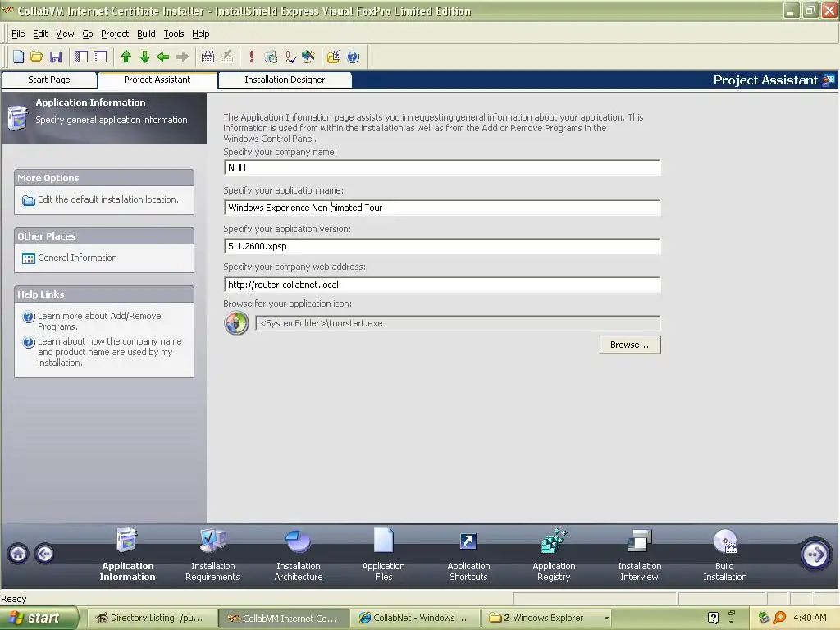Open Application Registry step
The width and height of the screenshot is (840, 630).
point(554,555)
